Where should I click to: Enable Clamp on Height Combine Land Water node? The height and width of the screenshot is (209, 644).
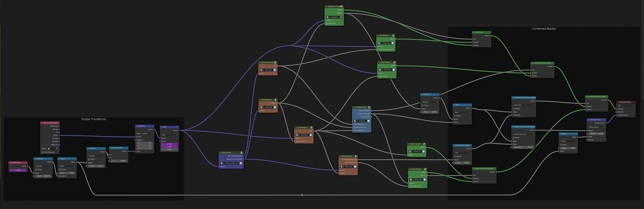[514, 138]
